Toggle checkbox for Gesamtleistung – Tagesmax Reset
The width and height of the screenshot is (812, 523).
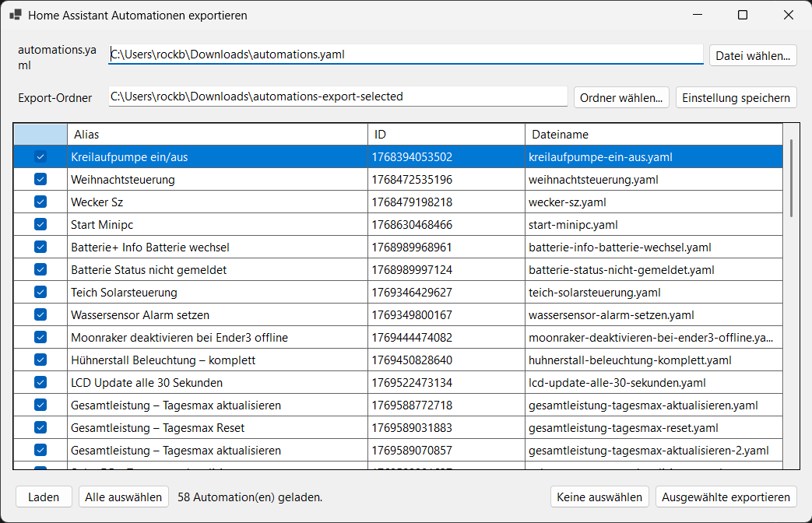coord(40,427)
